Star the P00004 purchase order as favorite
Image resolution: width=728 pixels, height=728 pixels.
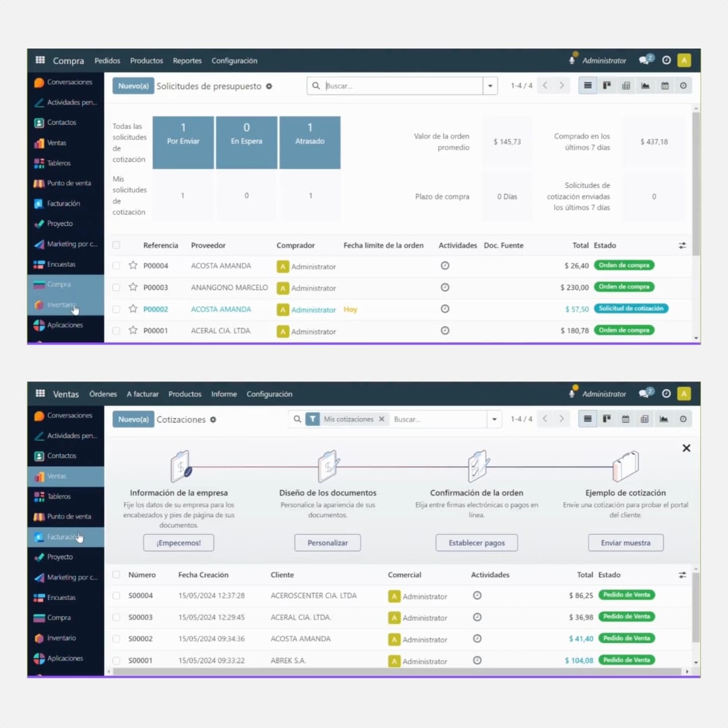coord(133,266)
